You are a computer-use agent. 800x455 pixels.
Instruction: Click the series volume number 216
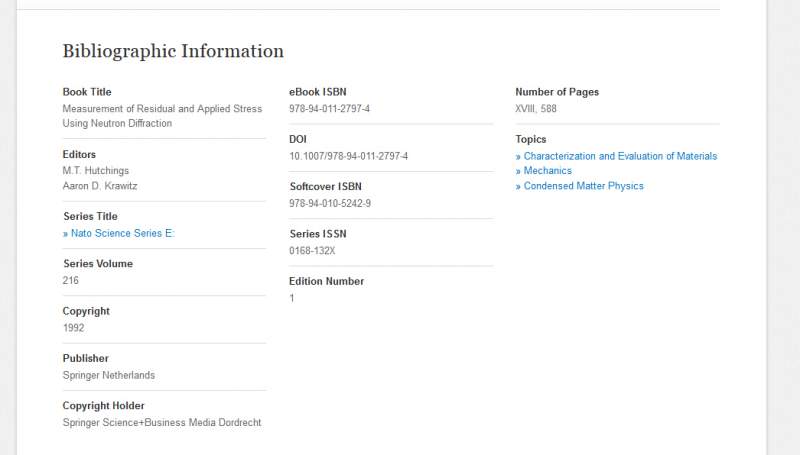click(71, 281)
